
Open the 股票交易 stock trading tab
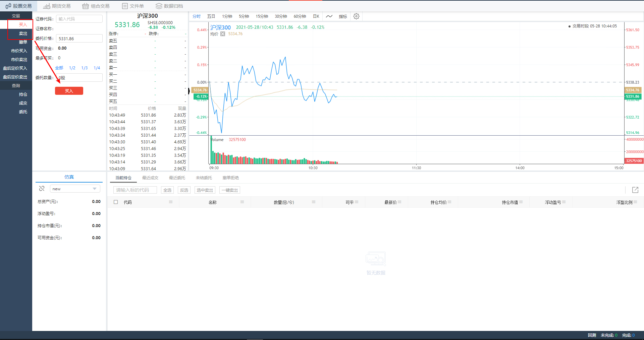click(x=18, y=6)
